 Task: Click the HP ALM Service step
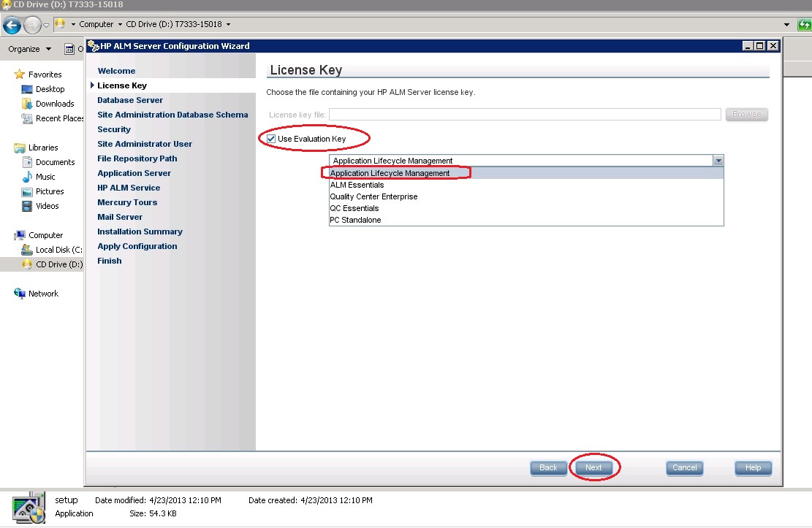pyautogui.click(x=129, y=188)
